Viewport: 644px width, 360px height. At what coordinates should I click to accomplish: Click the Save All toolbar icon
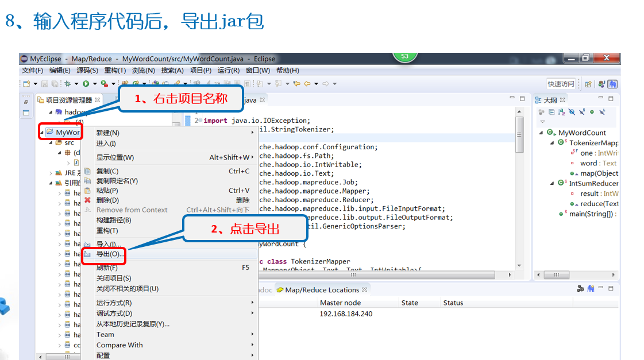(x=55, y=84)
